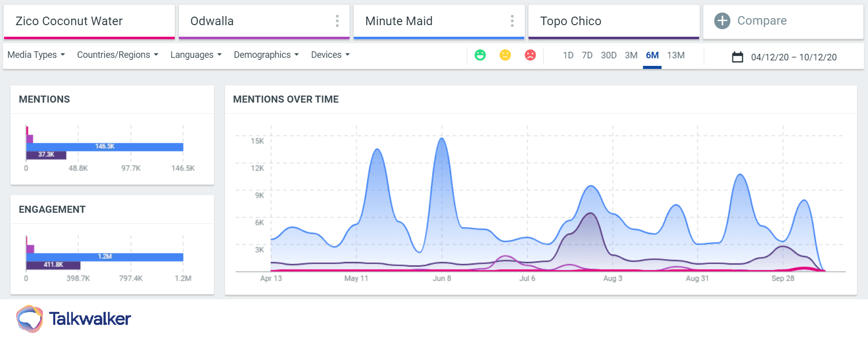This screenshot has width=868, height=338.
Task: Open the Countries/Regions filter dropdown
Action: 118,55
